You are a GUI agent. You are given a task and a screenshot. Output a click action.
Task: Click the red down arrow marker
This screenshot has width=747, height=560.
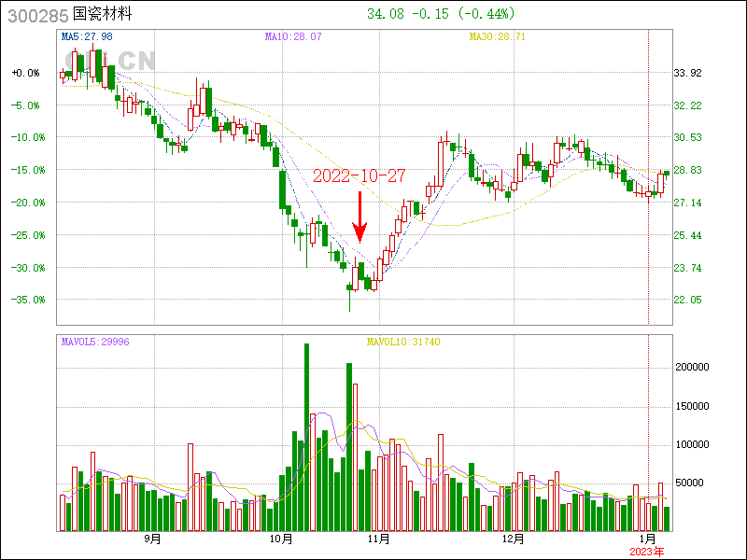[359, 217]
